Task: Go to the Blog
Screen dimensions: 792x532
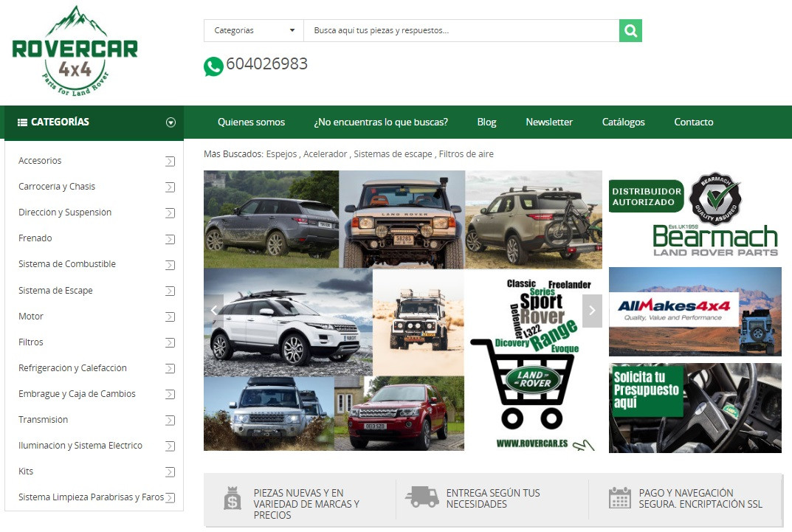Action: [x=487, y=122]
